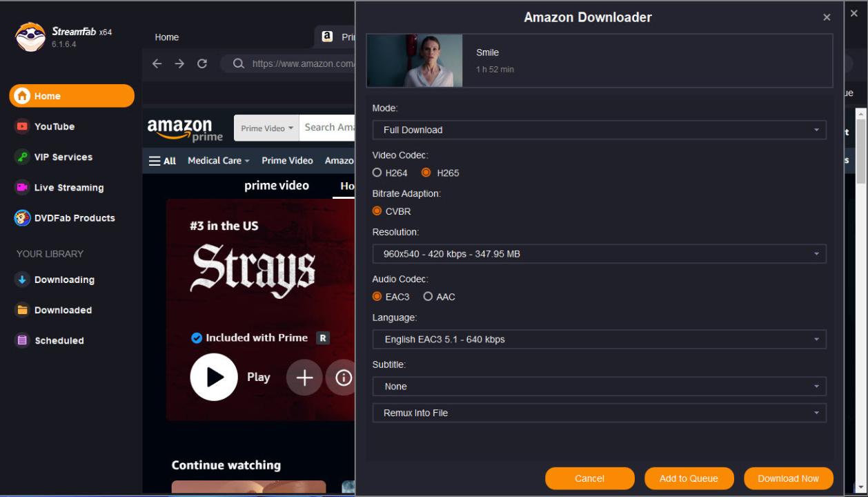868x497 pixels.
Task: Click the Smile movie title text
Action: pos(487,52)
